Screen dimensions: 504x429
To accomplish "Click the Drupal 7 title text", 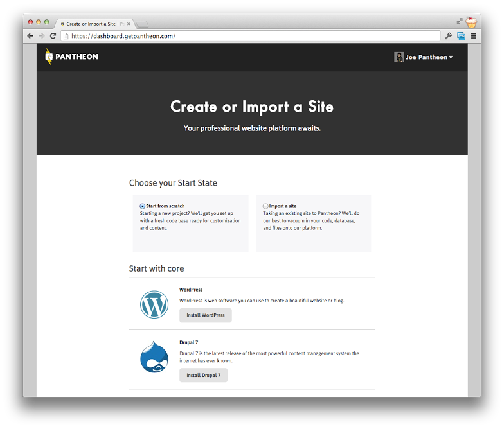I will (189, 342).
